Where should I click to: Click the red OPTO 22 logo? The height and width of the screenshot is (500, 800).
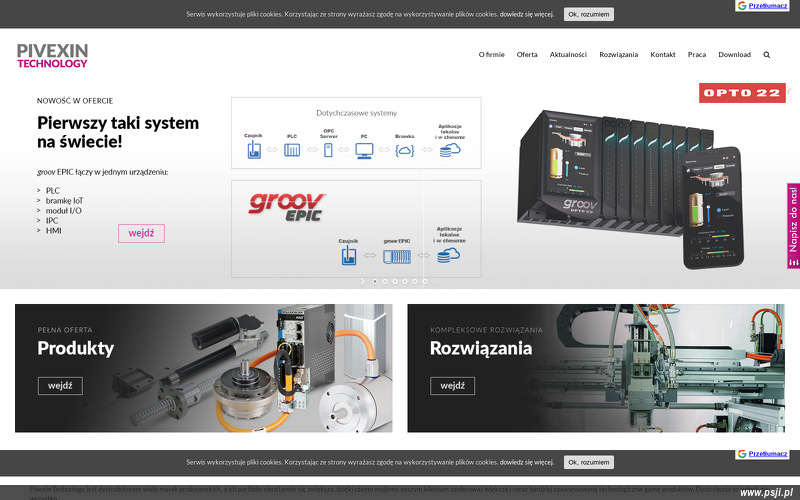pyautogui.click(x=742, y=93)
